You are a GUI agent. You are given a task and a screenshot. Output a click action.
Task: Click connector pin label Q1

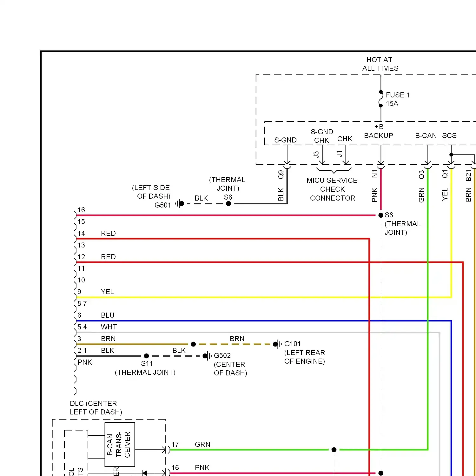[x=445, y=174]
